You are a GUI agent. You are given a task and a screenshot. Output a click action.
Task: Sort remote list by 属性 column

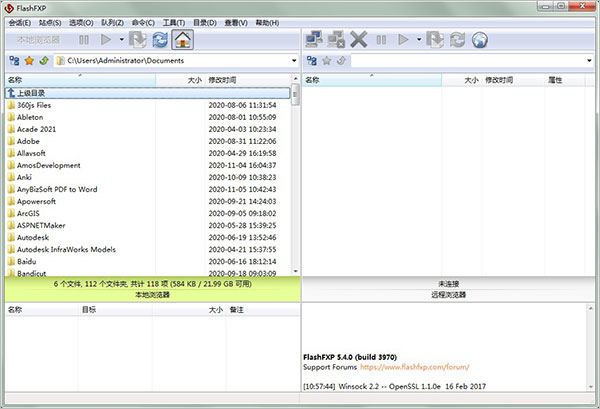[564, 80]
